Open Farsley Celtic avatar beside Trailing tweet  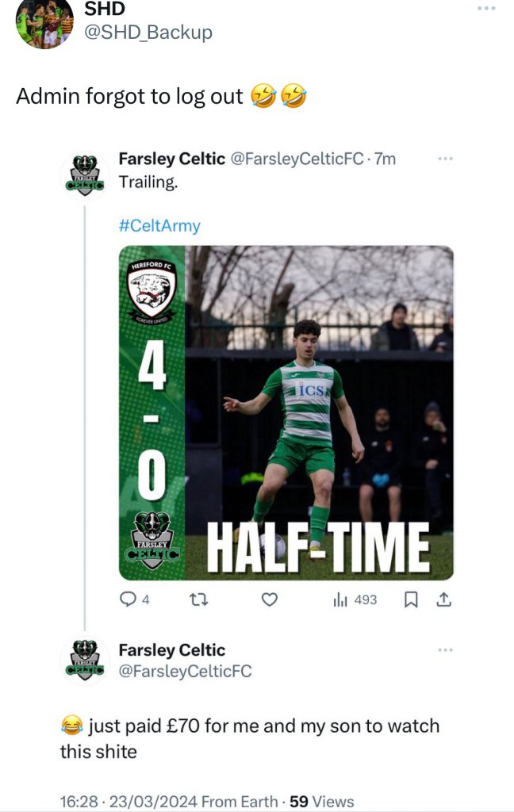85,174
